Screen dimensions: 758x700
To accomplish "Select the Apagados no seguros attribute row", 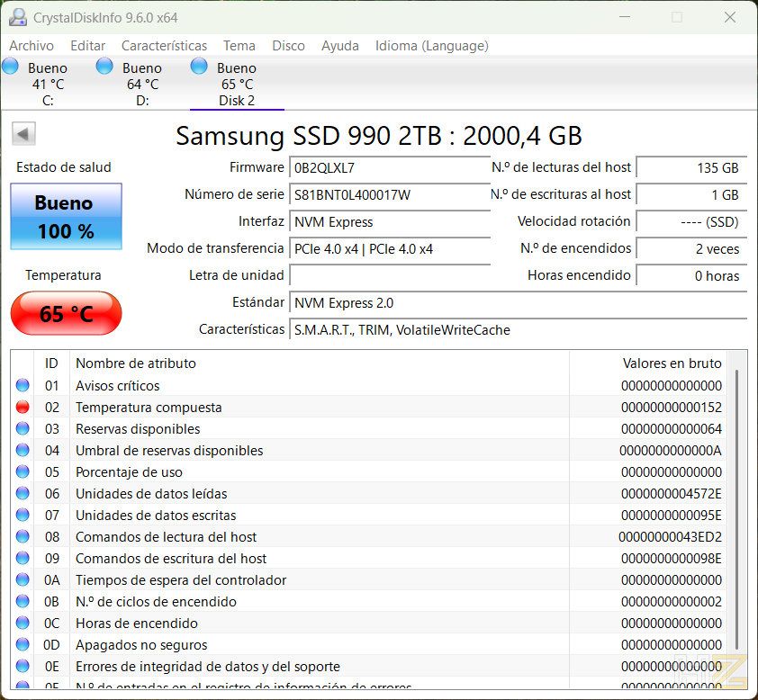I will [369, 645].
